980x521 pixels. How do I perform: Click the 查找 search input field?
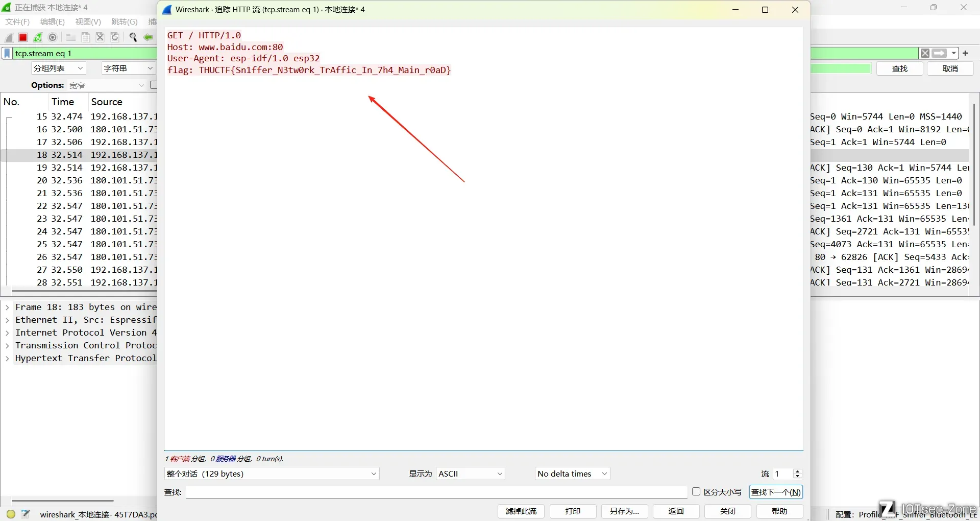pos(436,492)
